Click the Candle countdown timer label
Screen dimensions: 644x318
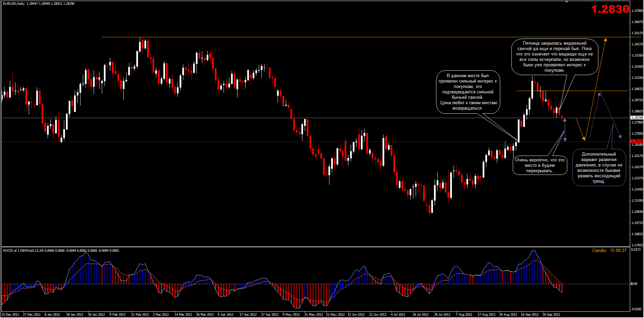click(609, 251)
